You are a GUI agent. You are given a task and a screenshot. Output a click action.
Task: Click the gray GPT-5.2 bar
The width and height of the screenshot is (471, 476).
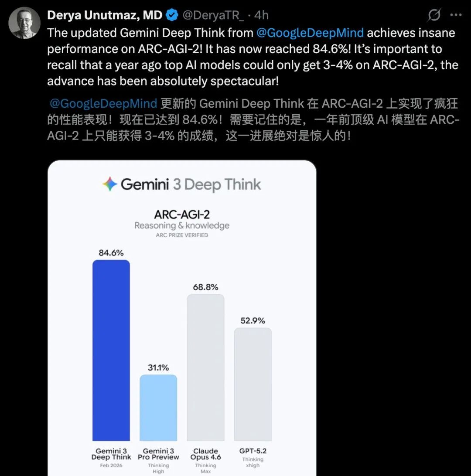pyautogui.click(x=253, y=384)
